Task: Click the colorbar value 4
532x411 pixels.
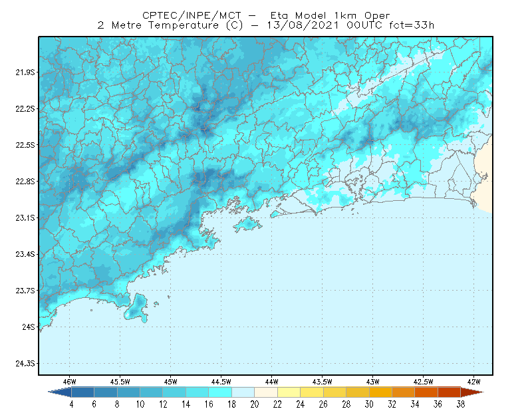Action: click(71, 404)
